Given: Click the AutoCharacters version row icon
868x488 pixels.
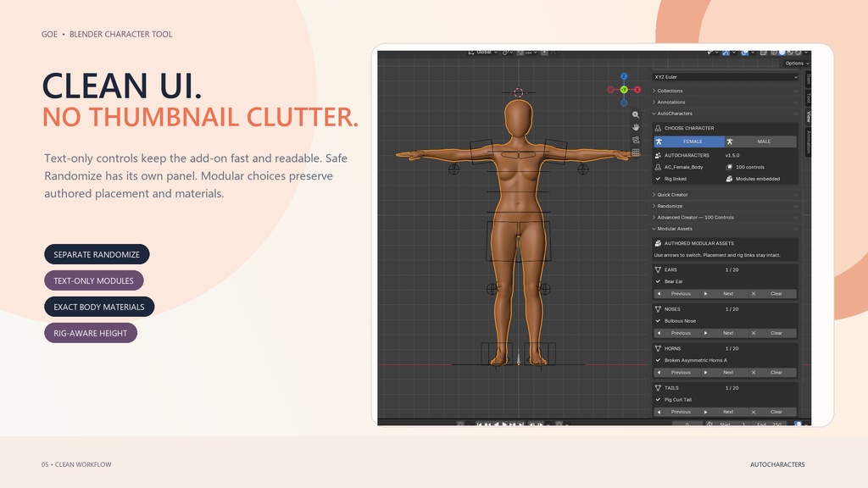Looking at the screenshot, I should tap(658, 156).
